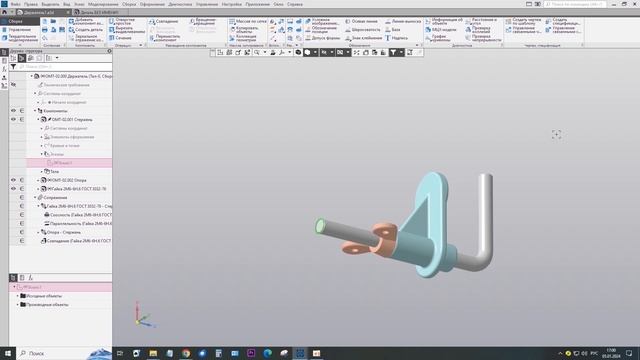This screenshot has height=360, width=640.
Task: Click Переместить компонент tool
Action: click(165, 38)
